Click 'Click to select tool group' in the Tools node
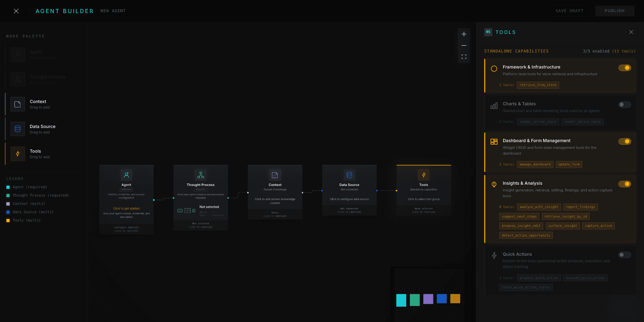Image resolution: width=644 pixels, height=322 pixels. tap(424, 199)
